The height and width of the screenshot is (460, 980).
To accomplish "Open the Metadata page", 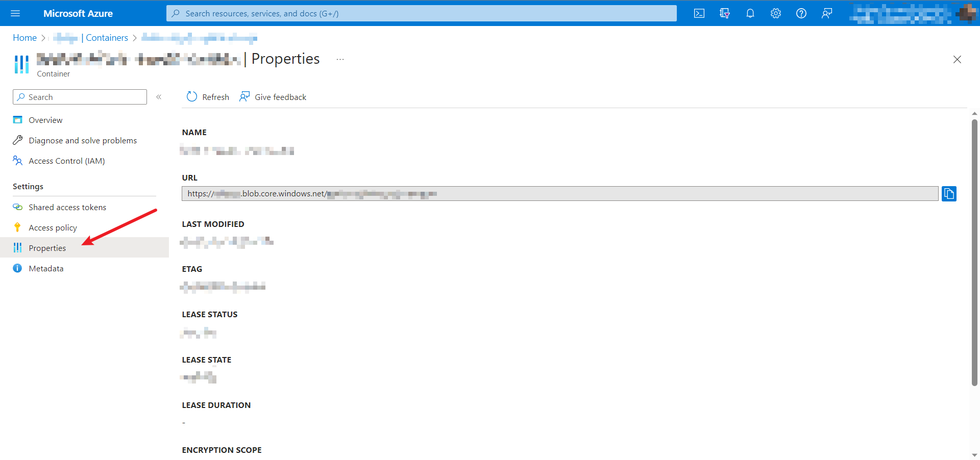I will (46, 269).
